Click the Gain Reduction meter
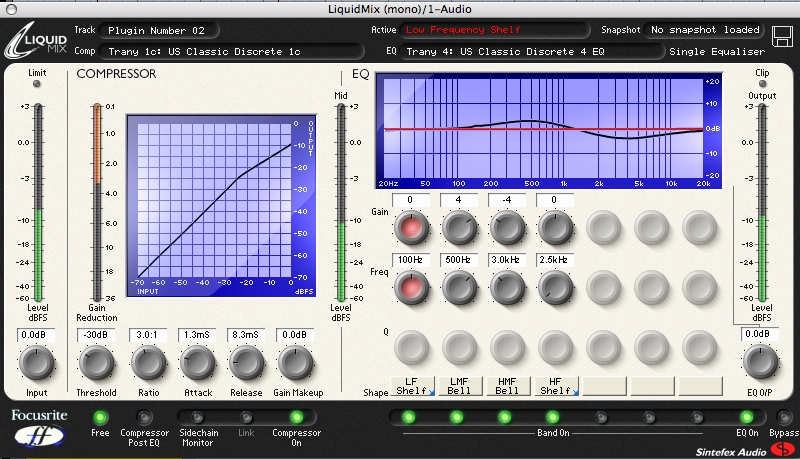The width and height of the screenshot is (800, 459). pos(96,202)
